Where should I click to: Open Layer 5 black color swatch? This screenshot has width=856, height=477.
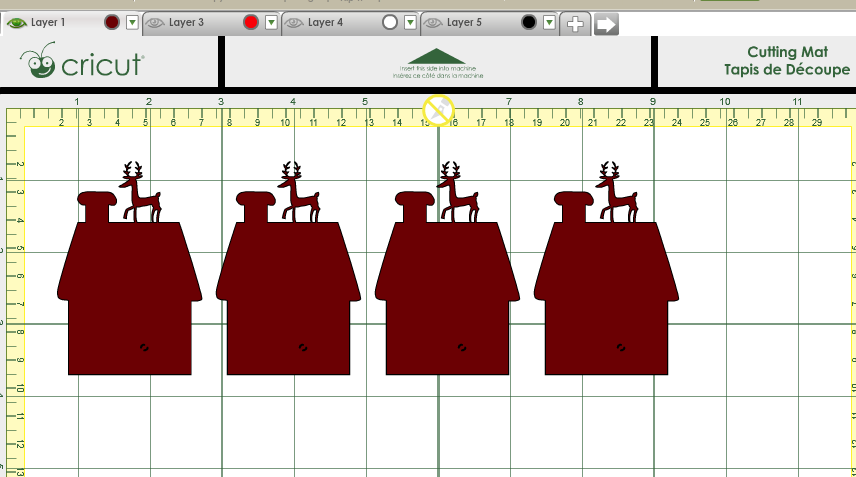[x=528, y=22]
